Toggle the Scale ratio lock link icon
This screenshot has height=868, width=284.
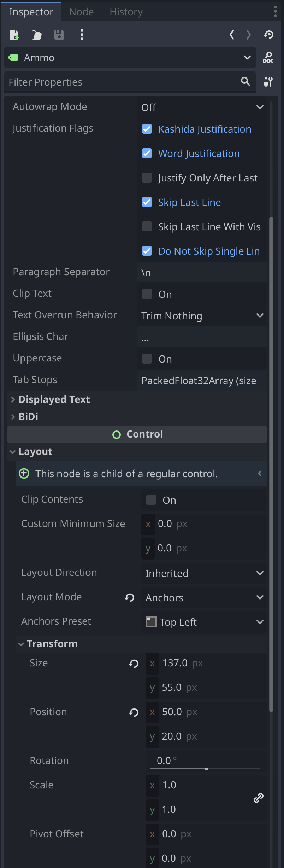pos(259,797)
